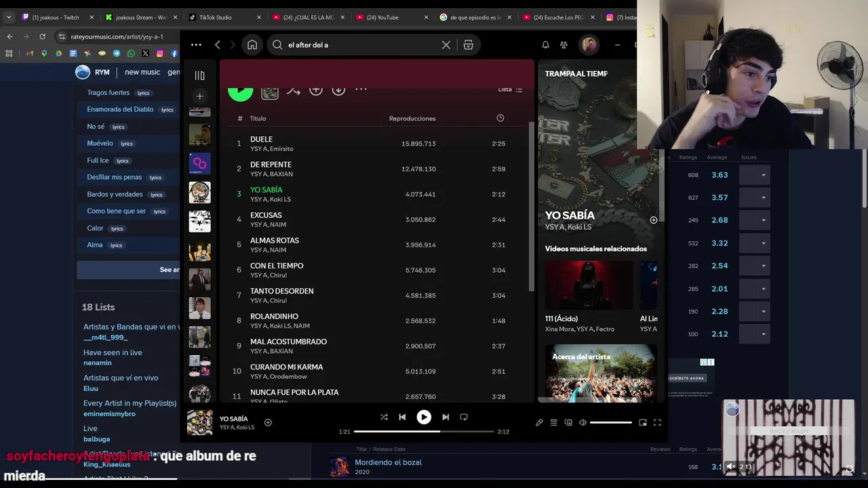Image resolution: width=868 pixels, height=488 pixels.
Task: Reload the RateYourMusic page in Chrome
Action: [x=43, y=36]
